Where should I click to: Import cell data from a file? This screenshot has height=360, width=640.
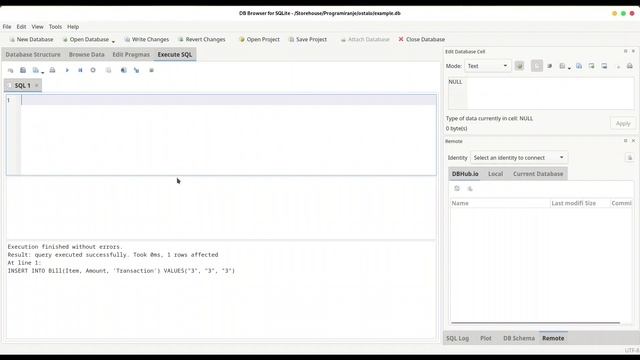[591, 66]
